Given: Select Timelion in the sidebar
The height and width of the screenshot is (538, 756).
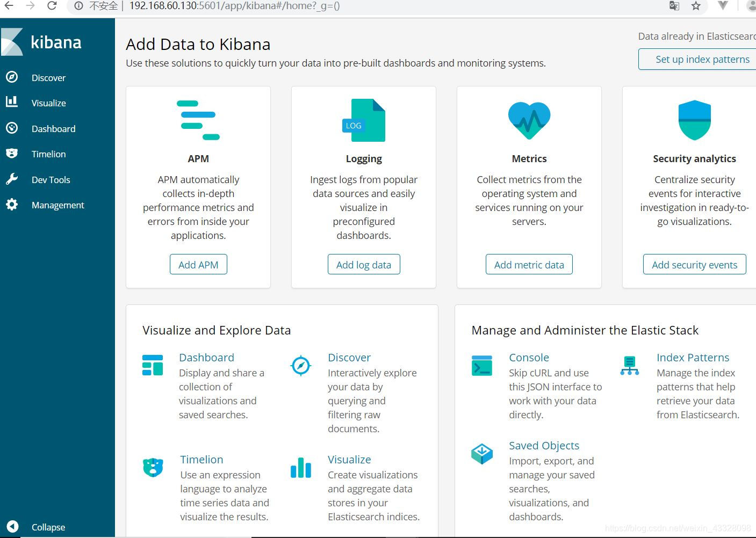Looking at the screenshot, I should [48, 154].
